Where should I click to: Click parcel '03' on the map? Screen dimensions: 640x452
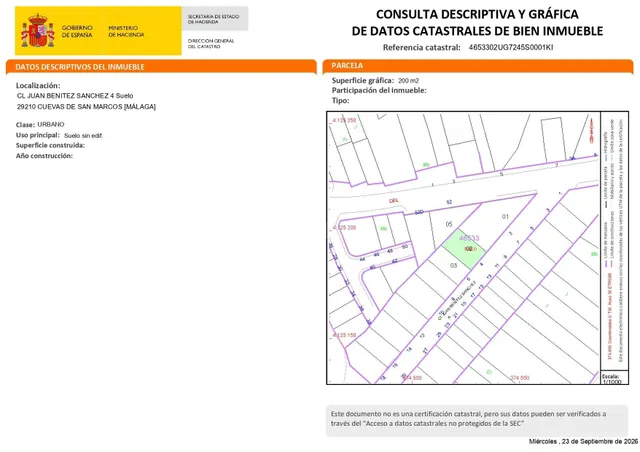coord(453,265)
